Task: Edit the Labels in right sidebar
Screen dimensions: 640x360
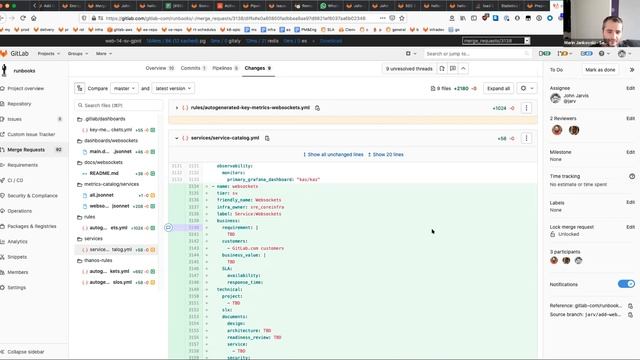Action: pyautogui.click(x=630, y=202)
